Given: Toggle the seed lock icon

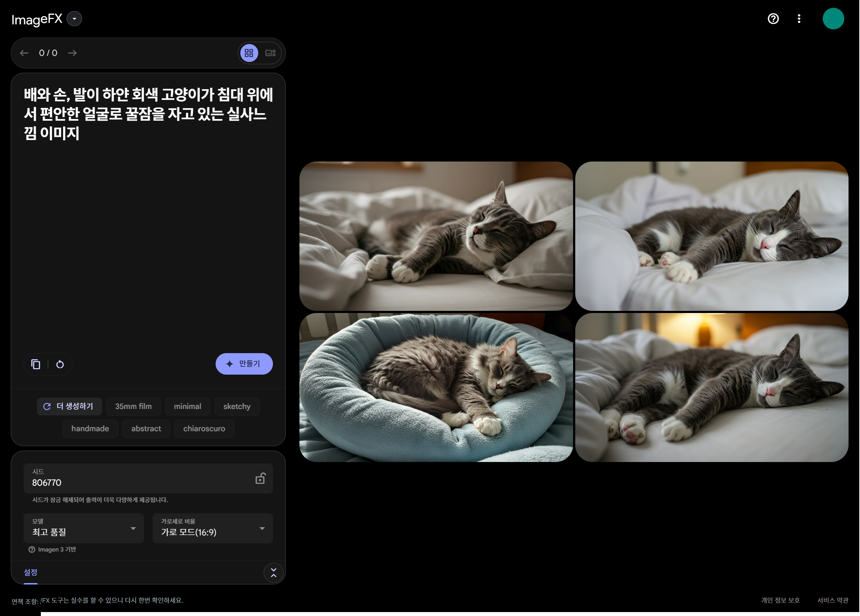Looking at the screenshot, I should [x=260, y=478].
